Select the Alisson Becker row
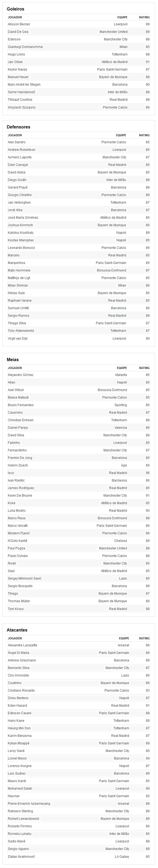This screenshot has height=868, width=158. 79,24
